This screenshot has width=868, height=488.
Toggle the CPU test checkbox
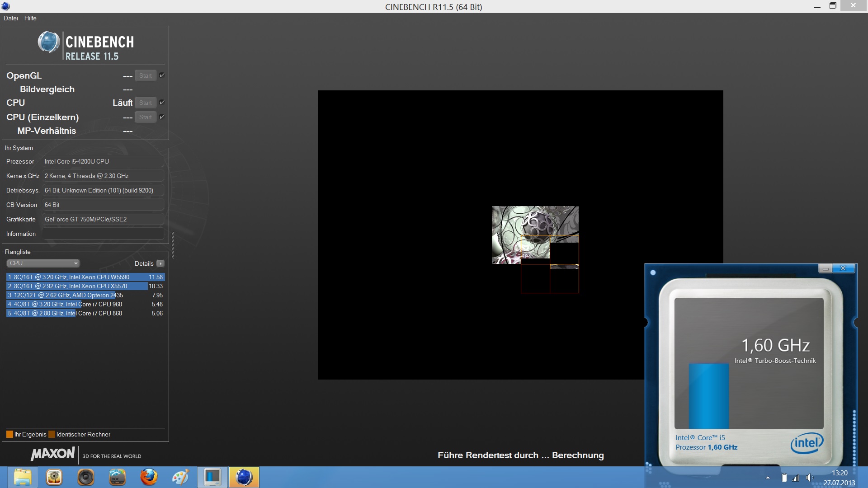(162, 103)
